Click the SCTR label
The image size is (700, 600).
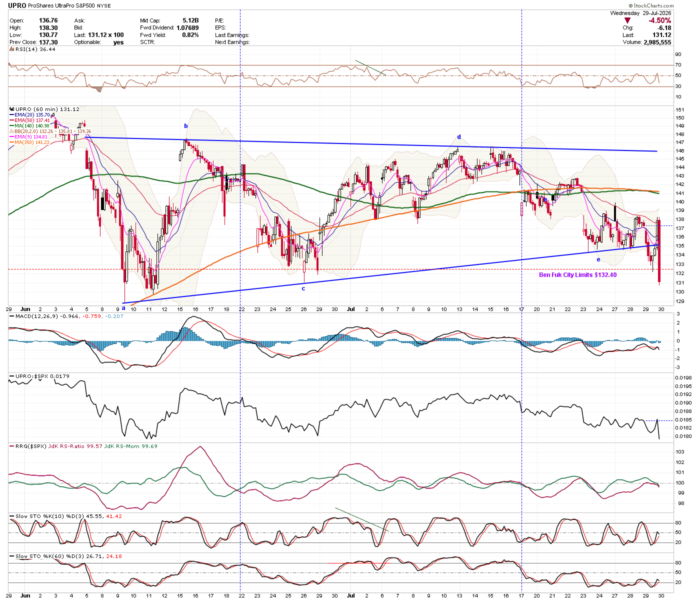coord(148,42)
